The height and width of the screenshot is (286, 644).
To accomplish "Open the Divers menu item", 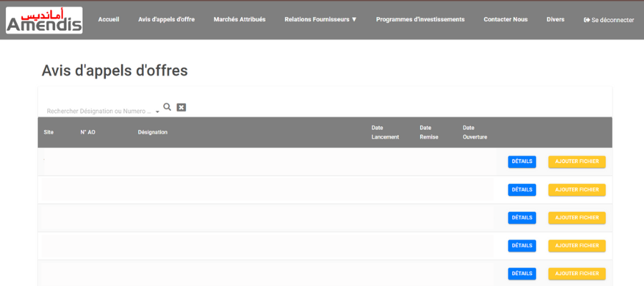I will (555, 19).
